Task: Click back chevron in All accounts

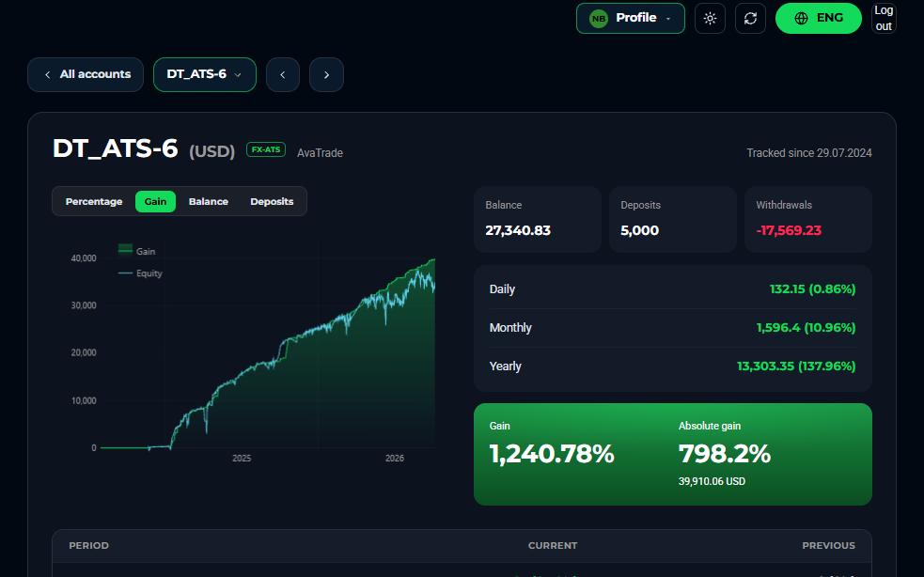Action: tap(48, 75)
